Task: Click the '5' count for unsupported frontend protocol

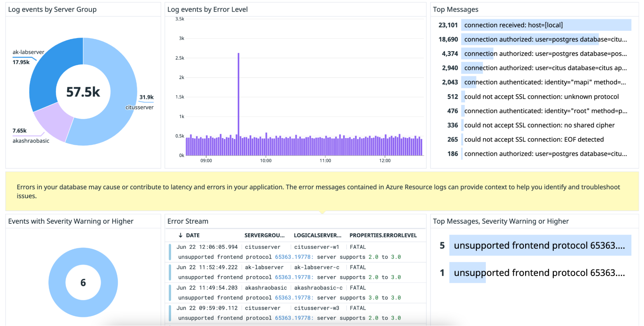Action: coord(441,245)
